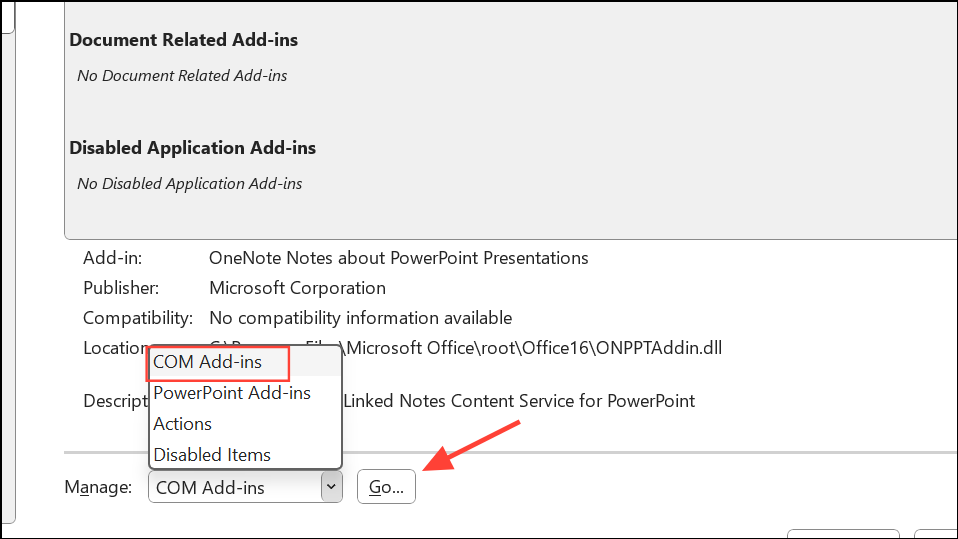Choose PowerPoint Add-ins in the Manage list
958x539 pixels.
pos(231,393)
